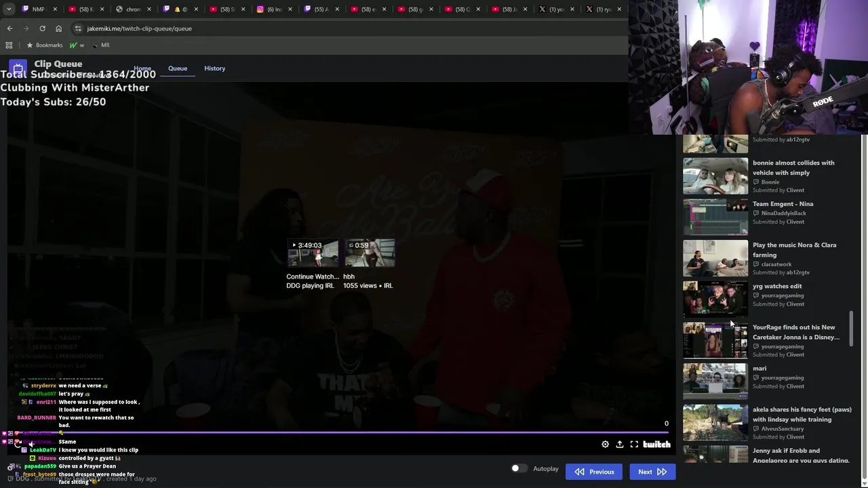Click the 'YourRage finds out his New Caretaker' title
This screenshot has height=488, width=868.
point(796,332)
